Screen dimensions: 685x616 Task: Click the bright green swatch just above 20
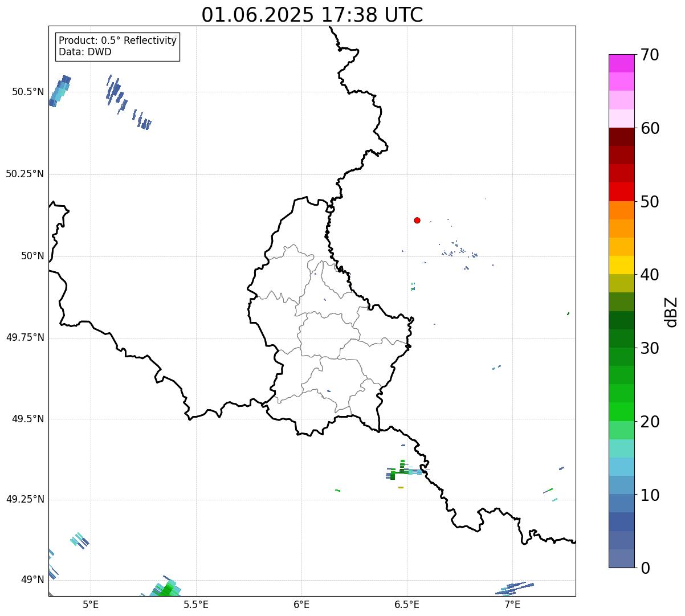coord(621,412)
